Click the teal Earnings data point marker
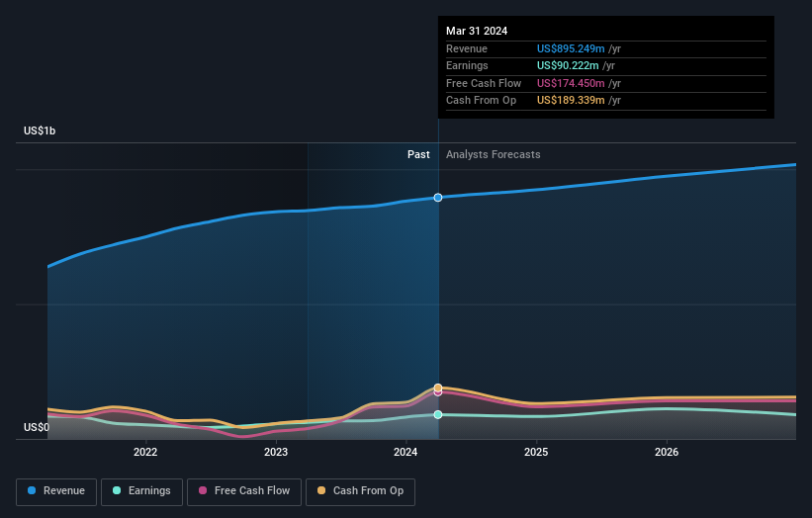The width and height of the screenshot is (812, 518). coord(438,414)
